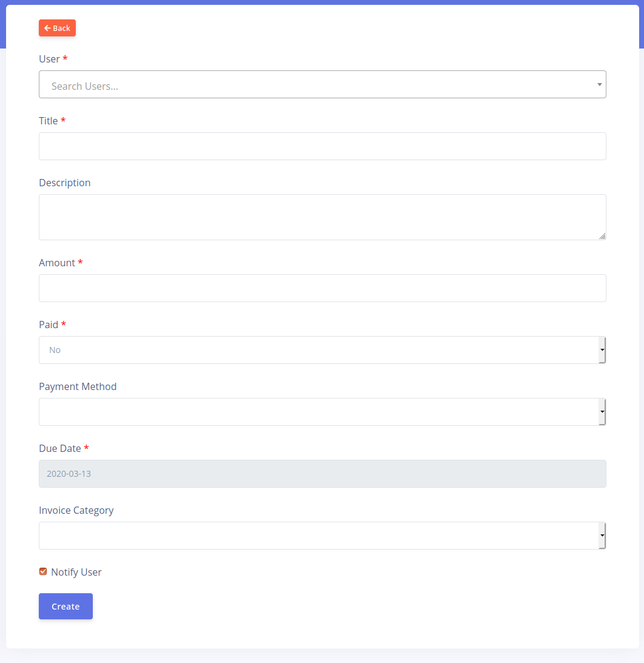Click the Back button
The image size is (644, 663).
57,28
